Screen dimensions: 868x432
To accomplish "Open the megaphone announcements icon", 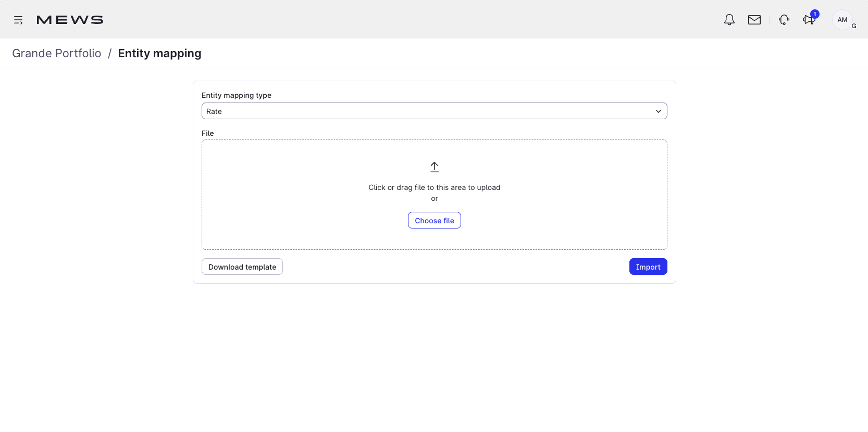I will tap(808, 20).
